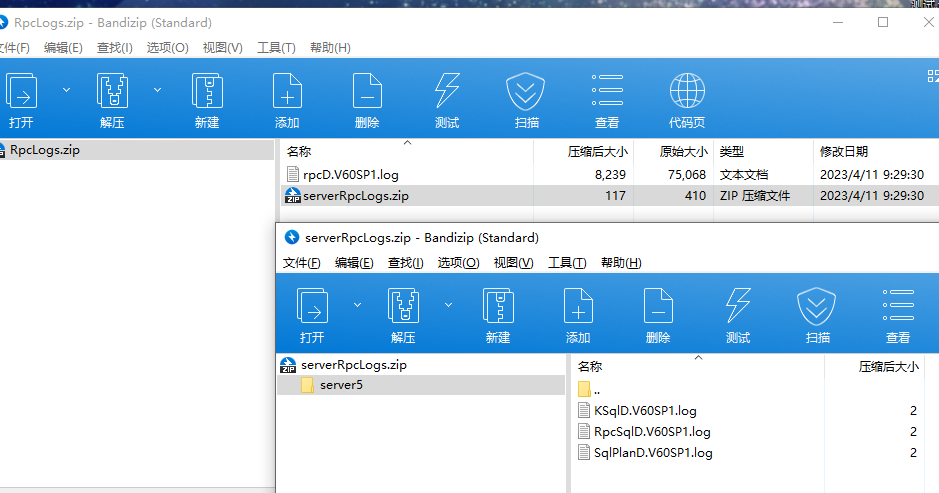Open 视图(V) menu in RpcLogs.zip window
This screenshot has width=939, height=493.
pyautogui.click(x=223, y=48)
